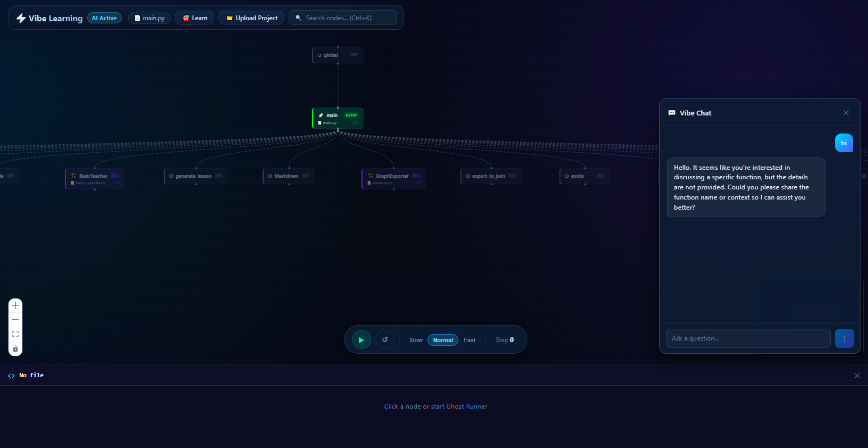The image size is (868, 448).
Task: Click the document icon in main.py button
Action: coord(137,18)
